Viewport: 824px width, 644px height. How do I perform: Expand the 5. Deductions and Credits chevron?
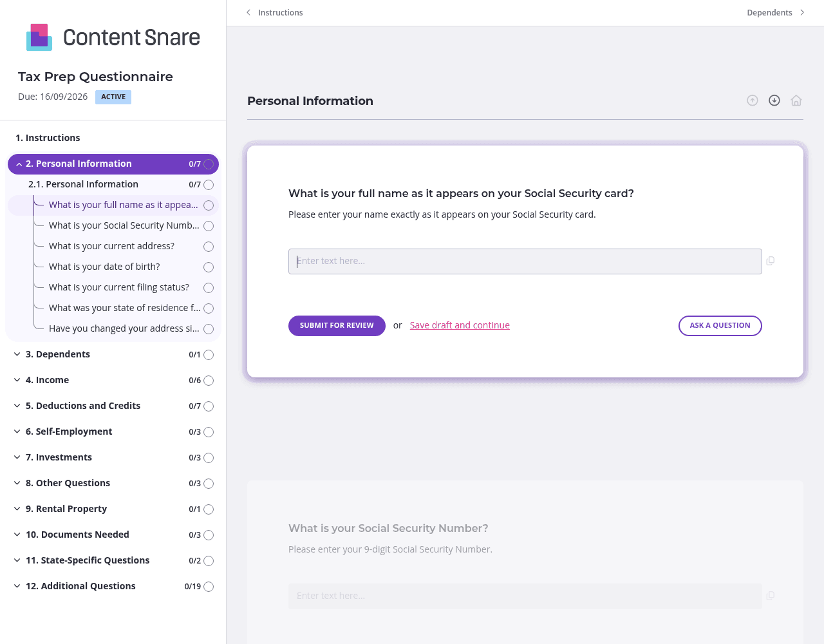coord(17,406)
